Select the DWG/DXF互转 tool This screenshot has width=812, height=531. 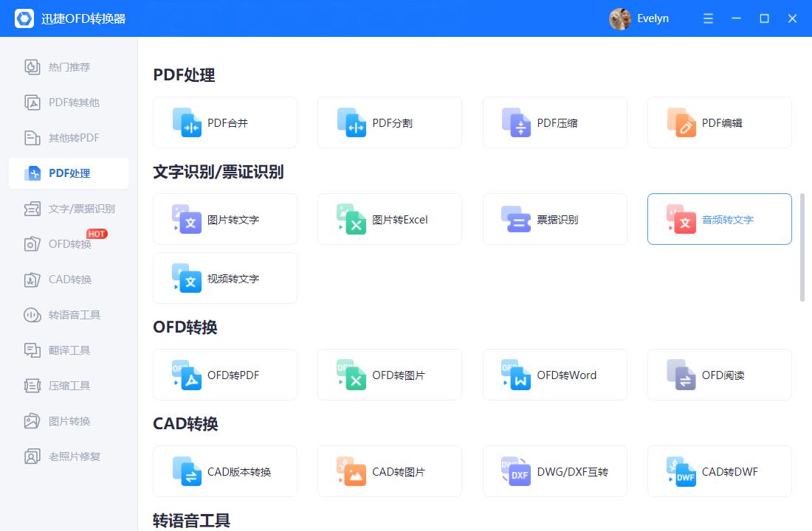[x=554, y=471]
